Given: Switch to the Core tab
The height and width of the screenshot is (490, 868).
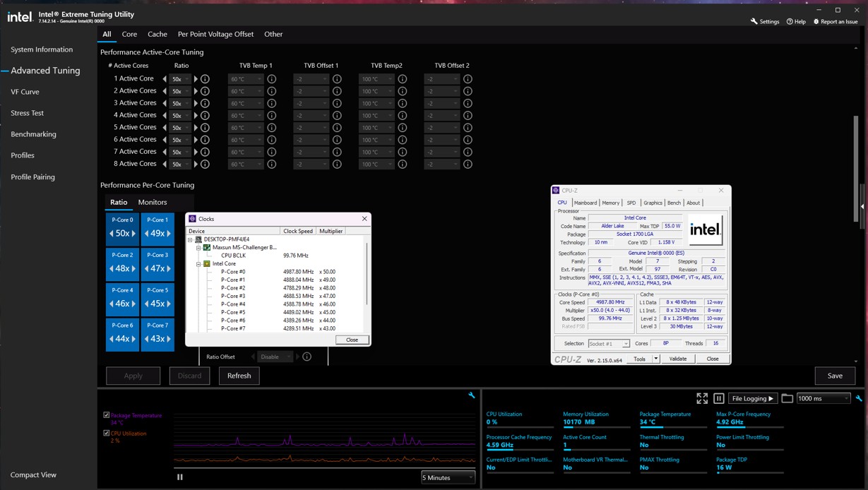Looking at the screenshot, I should [129, 34].
